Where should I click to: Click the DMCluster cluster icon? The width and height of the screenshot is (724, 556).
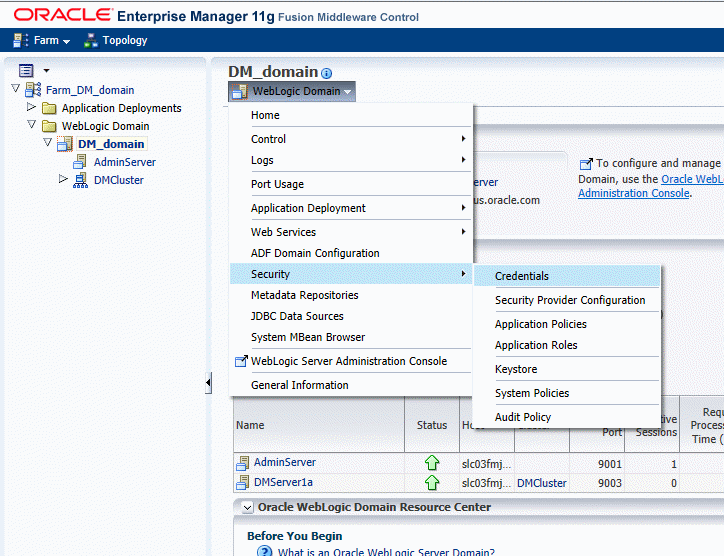[80, 180]
